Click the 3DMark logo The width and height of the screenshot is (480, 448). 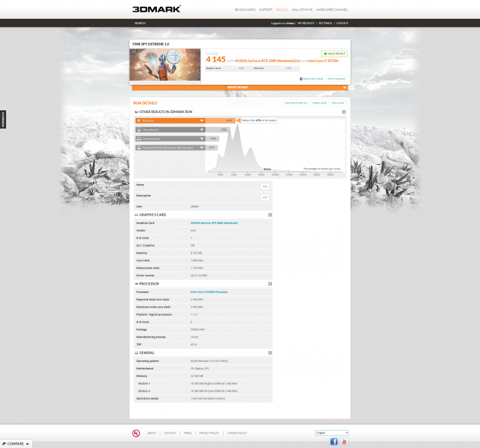click(156, 9)
